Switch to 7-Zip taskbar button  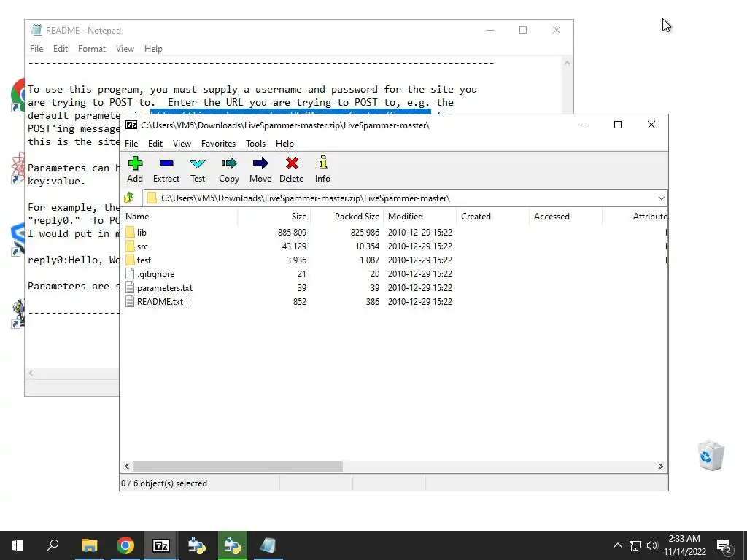(161, 545)
